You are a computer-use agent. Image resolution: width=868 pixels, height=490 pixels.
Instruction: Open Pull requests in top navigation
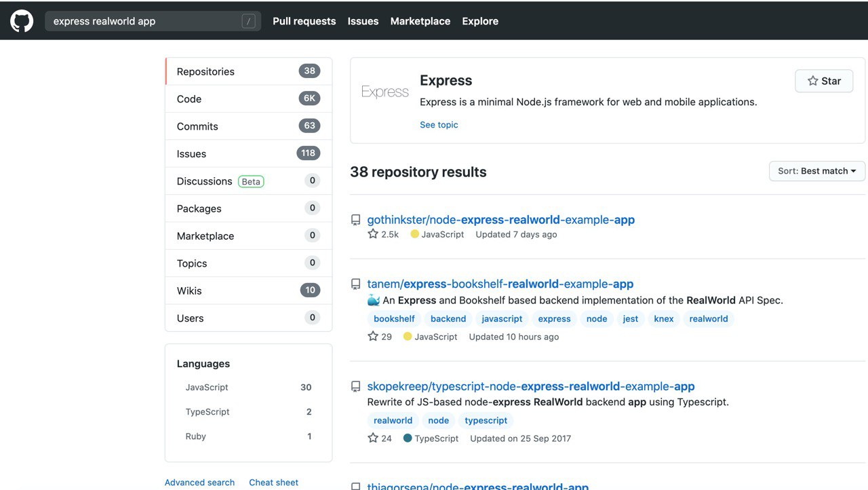pos(304,21)
